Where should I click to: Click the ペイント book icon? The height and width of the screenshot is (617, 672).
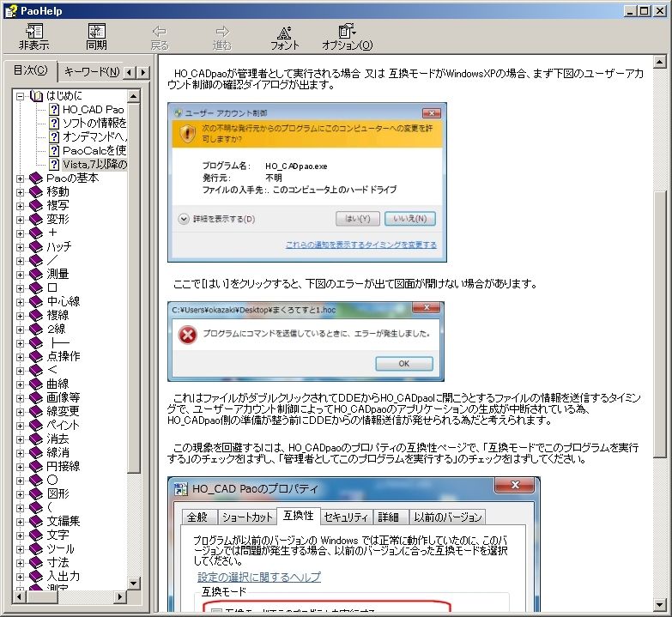point(35,426)
